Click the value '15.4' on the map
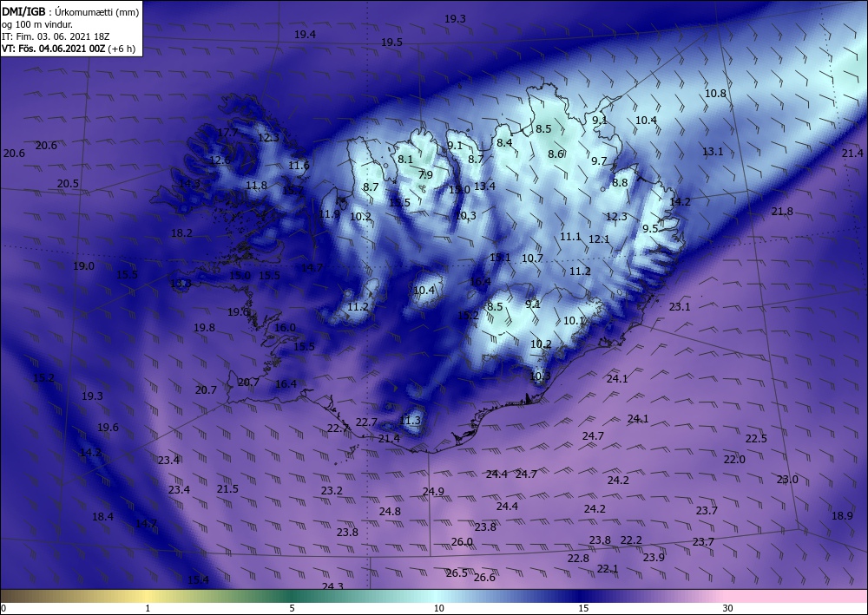Image resolution: width=868 pixels, height=615 pixels. 198,580
